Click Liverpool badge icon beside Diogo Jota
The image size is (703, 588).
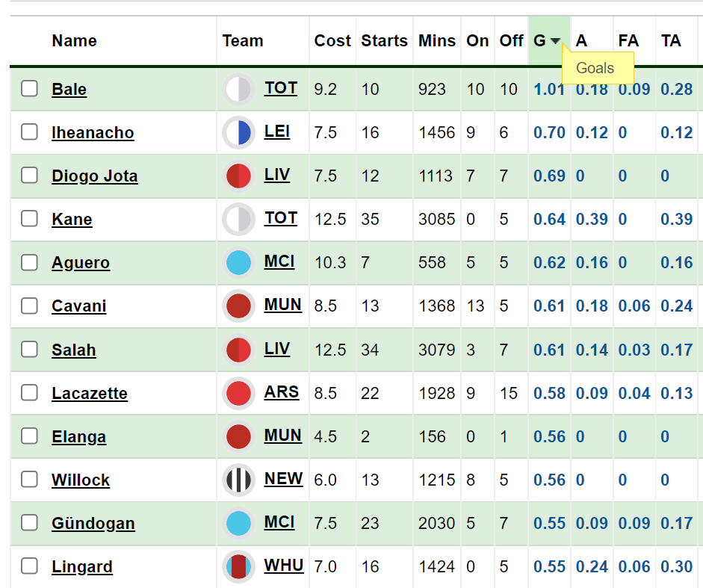[x=238, y=176]
